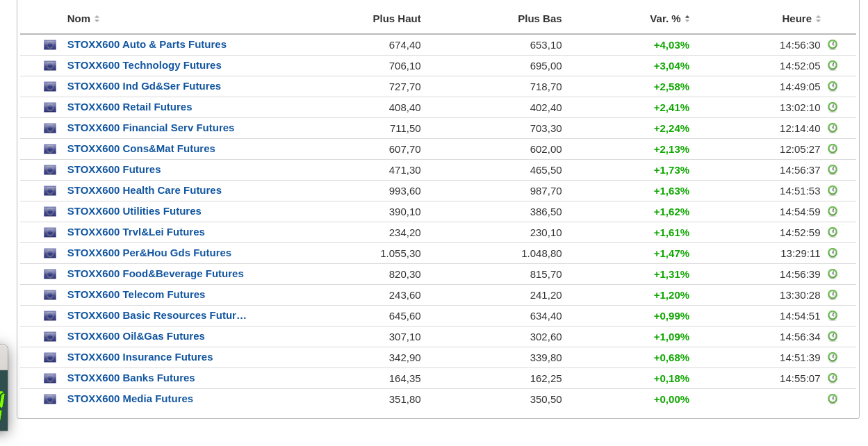This screenshot has width=868, height=446.
Task: Click the clock icon for Oil&Gas Futures
Action: pyautogui.click(x=832, y=336)
